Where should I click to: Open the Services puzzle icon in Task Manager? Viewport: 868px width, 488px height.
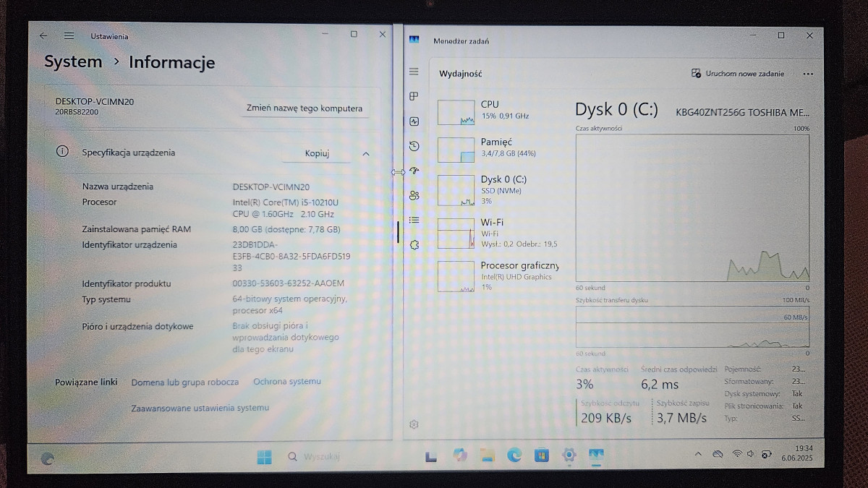click(x=414, y=244)
